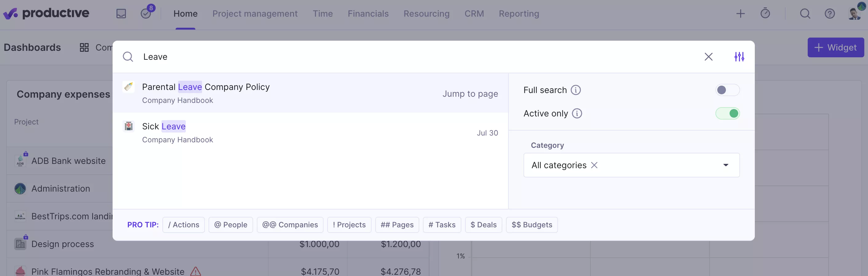Click the ADB Bank website row label
The height and width of the screenshot is (276, 868).
tap(68, 161)
